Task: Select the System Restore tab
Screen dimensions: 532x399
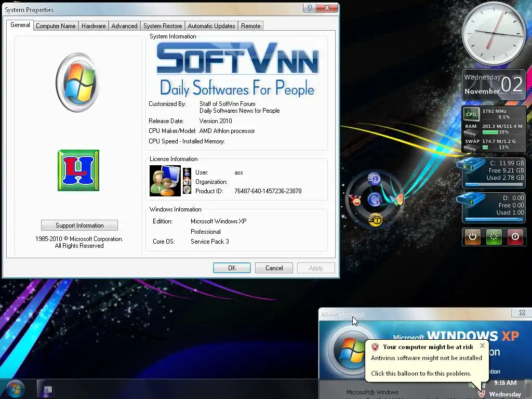Action: point(163,26)
